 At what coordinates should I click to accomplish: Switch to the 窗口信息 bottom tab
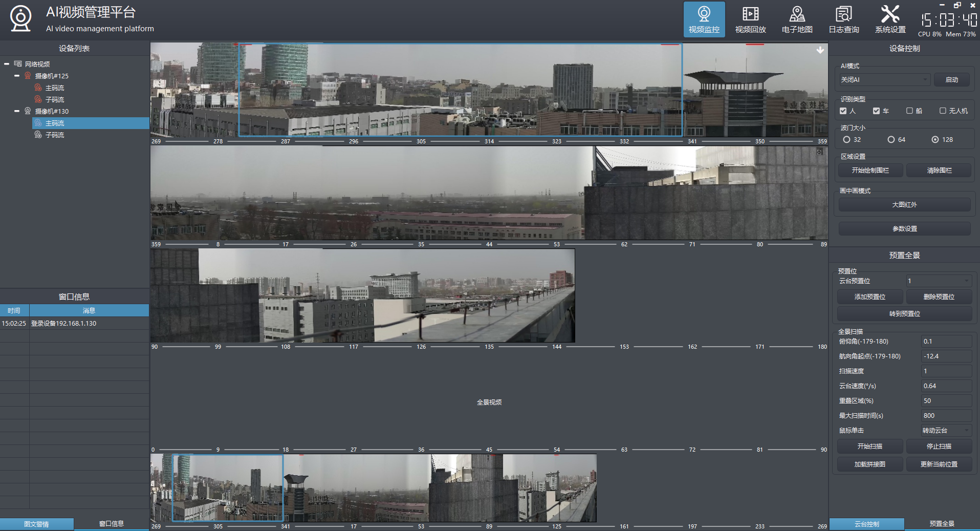click(112, 524)
